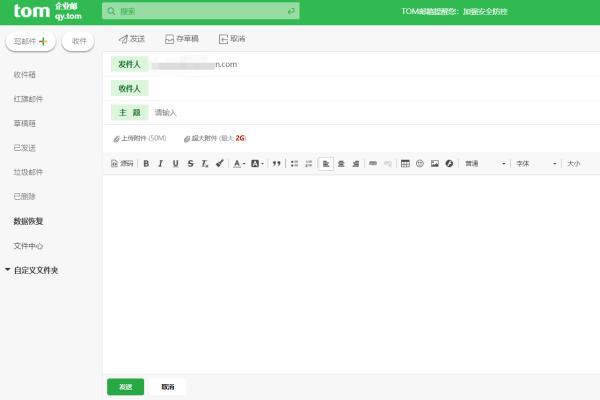Select the format painter brush icon
Viewport: 600px width, 400px height.
[x=220, y=164]
